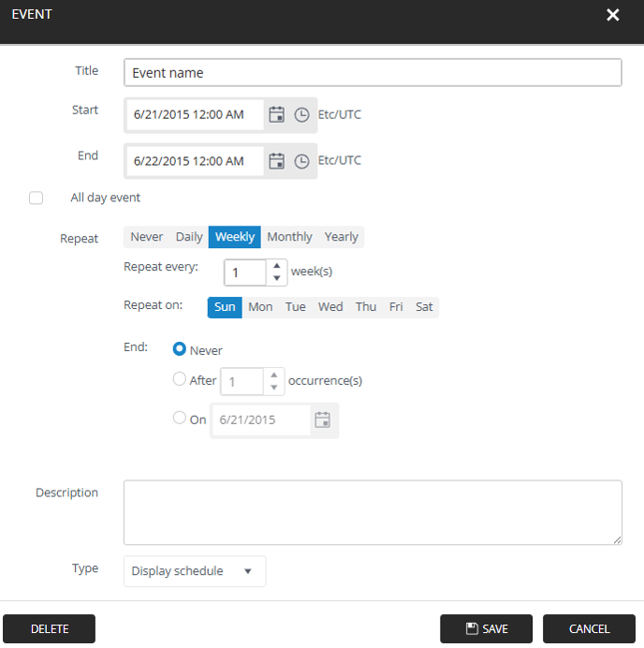
Task: Toggle Sat as a repeat day
Action: coord(424,307)
